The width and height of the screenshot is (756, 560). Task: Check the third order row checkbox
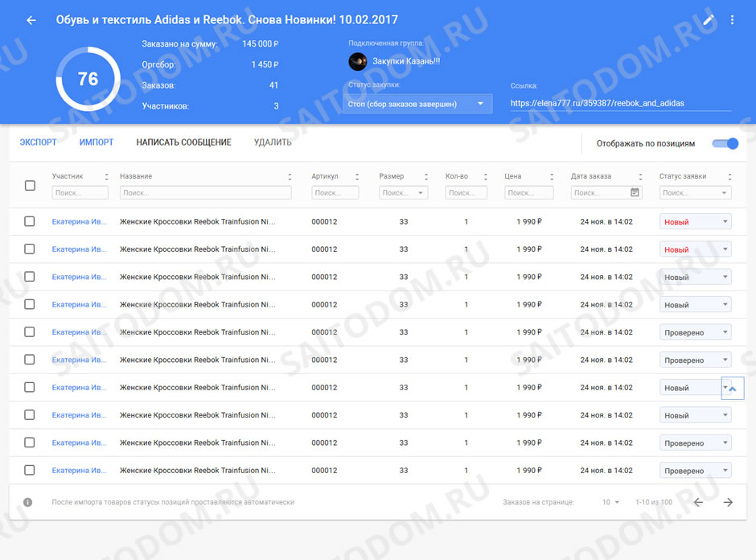(x=30, y=277)
